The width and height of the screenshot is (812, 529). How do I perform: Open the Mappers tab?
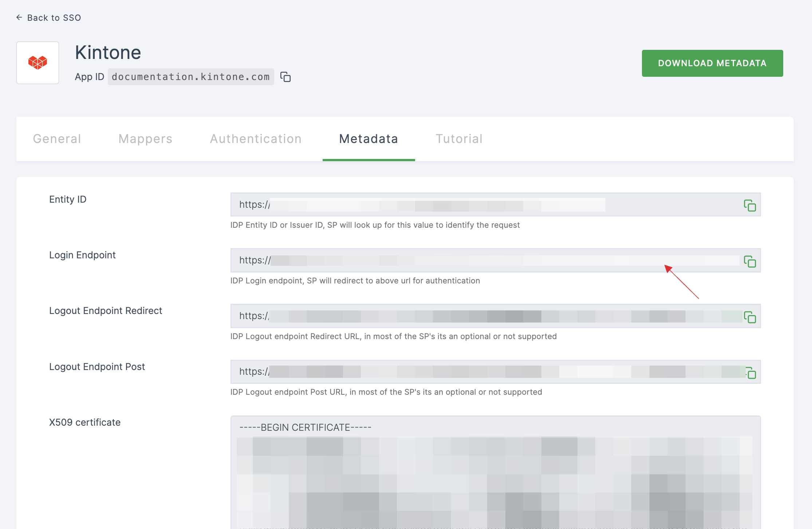pyautogui.click(x=145, y=139)
